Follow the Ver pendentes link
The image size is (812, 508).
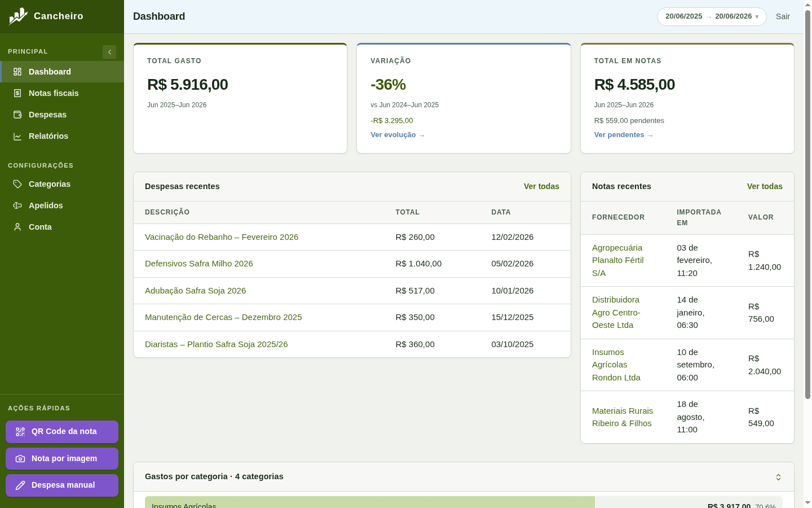[x=624, y=135]
